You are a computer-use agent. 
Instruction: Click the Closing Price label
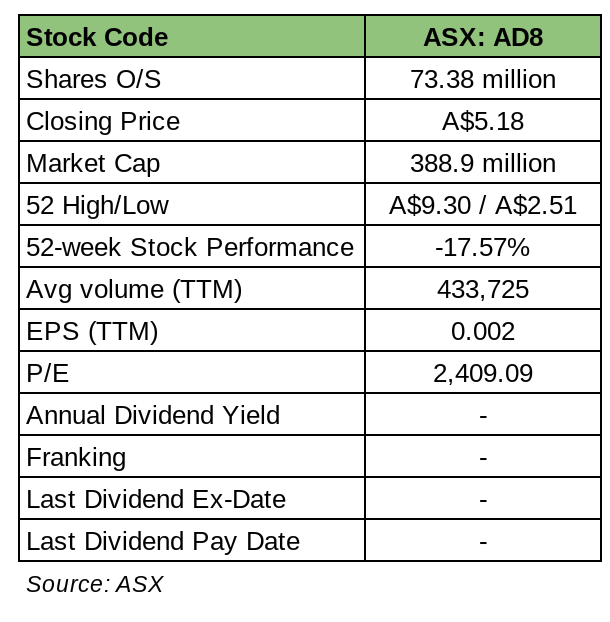[x=103, y=122]
